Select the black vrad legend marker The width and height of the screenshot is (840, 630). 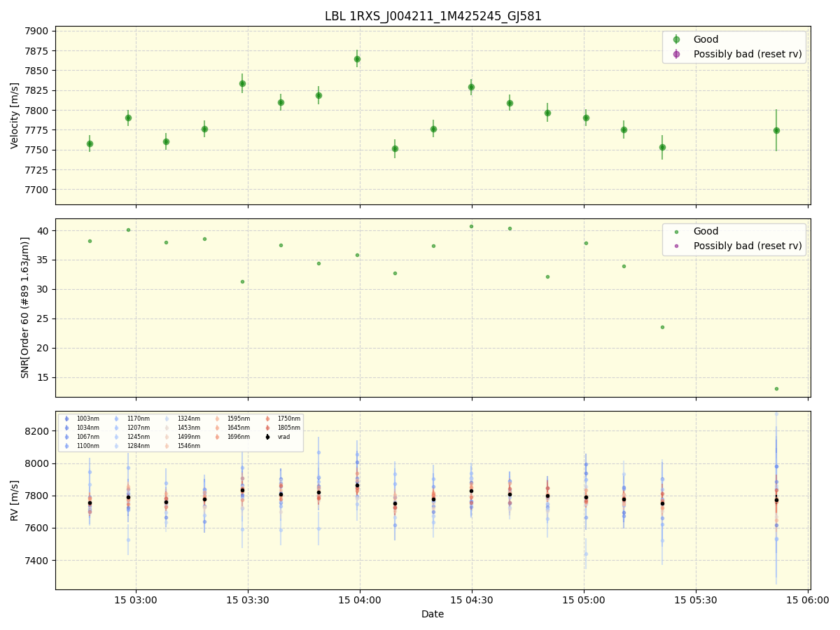[267, 436]
